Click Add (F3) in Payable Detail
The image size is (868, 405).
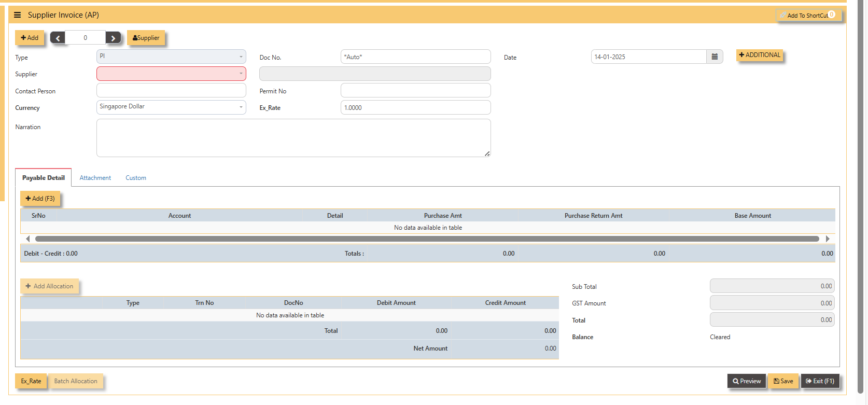pos(40,199)
